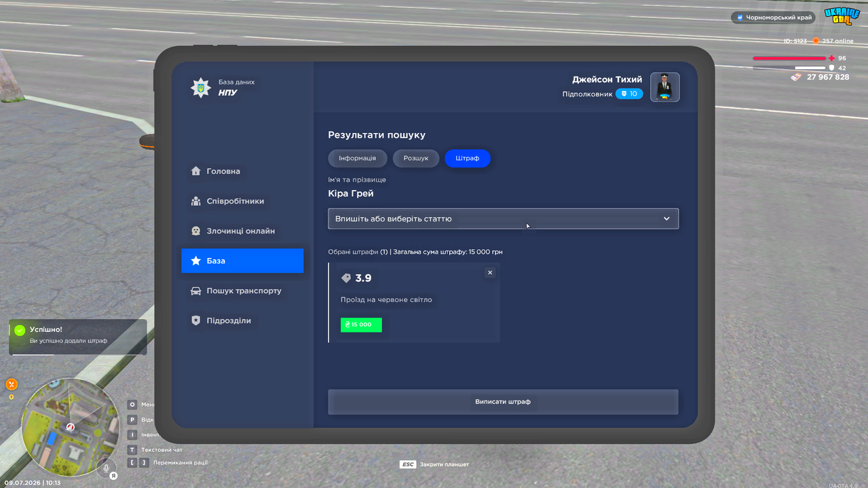Image resolution: width=868 pixels, height=488 pixels.
Task: Click the cash money icon
Action: click(796, 77)
